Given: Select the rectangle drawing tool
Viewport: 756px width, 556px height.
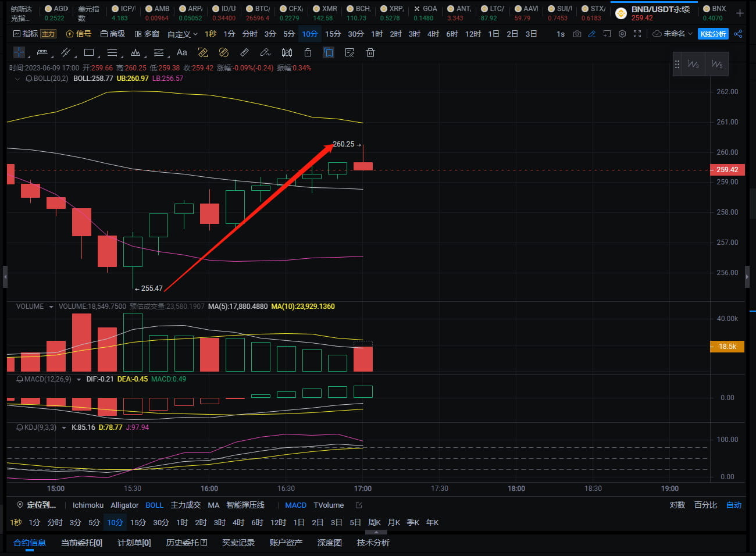Looking at the screenshot, I should 88,52.
